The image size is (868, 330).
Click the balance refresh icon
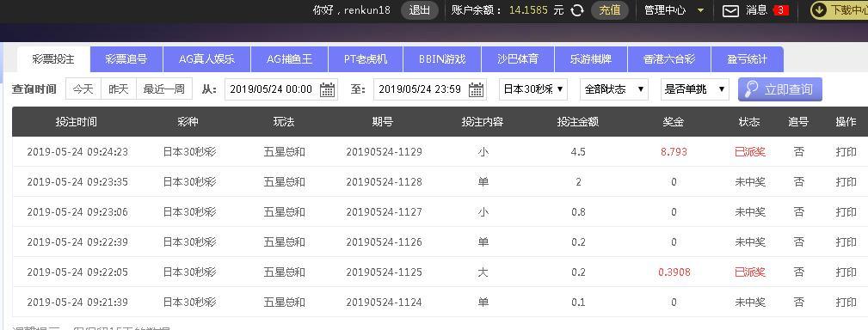point(577,10)
